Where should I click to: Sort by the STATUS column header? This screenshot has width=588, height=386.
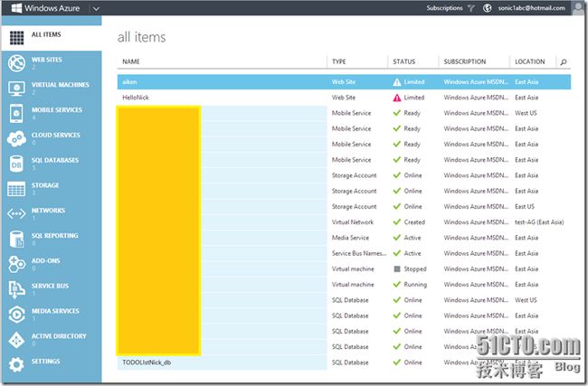click(403, 61)
